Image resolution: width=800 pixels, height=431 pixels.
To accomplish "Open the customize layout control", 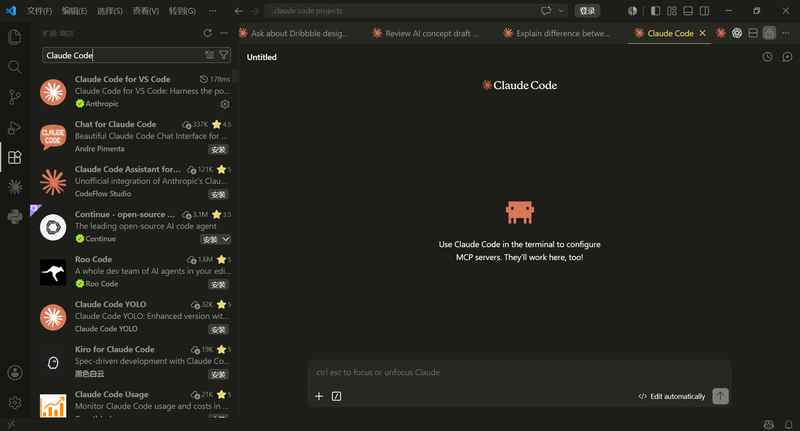I will 672,11.
